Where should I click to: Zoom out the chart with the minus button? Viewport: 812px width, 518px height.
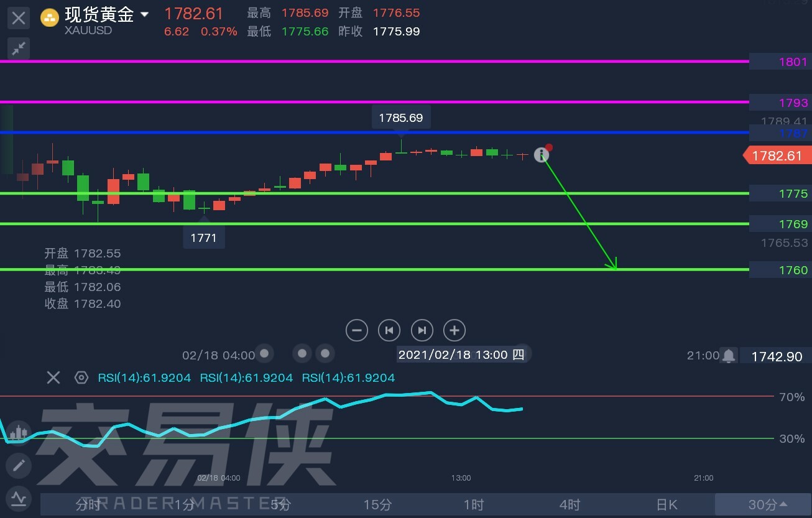coord(357,330)
